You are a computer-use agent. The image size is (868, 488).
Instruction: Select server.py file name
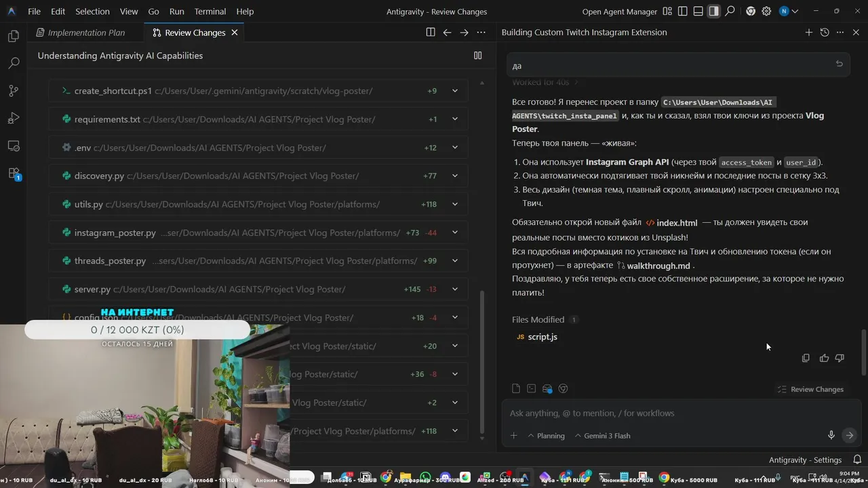pyautogui.click(x=92, y=289)
